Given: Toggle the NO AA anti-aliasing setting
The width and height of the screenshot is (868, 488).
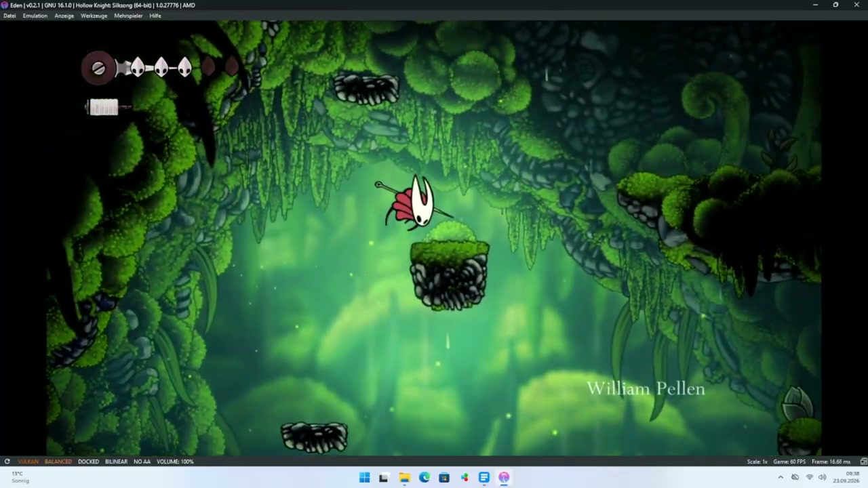Looking at the screenshot, I should [x=142, y=462].
